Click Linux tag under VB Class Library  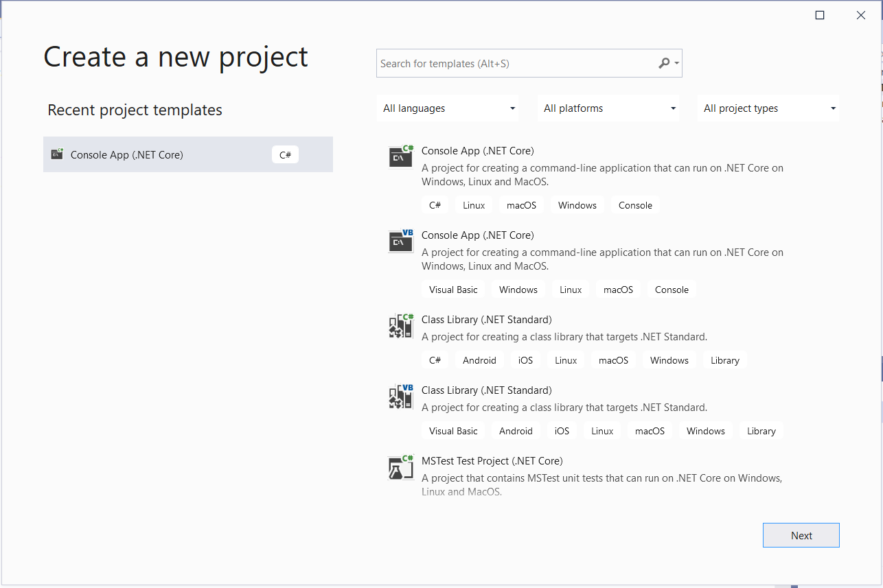[602, 431]
